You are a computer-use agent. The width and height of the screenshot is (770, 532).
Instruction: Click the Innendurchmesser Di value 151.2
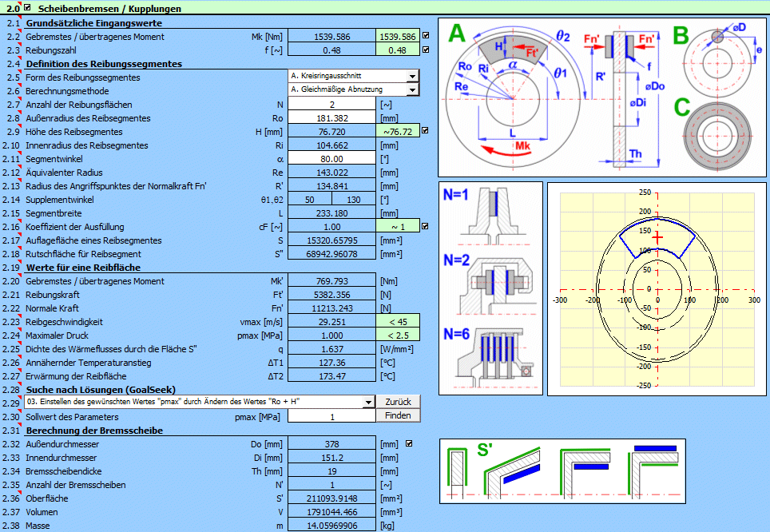[x=332, y=458]
